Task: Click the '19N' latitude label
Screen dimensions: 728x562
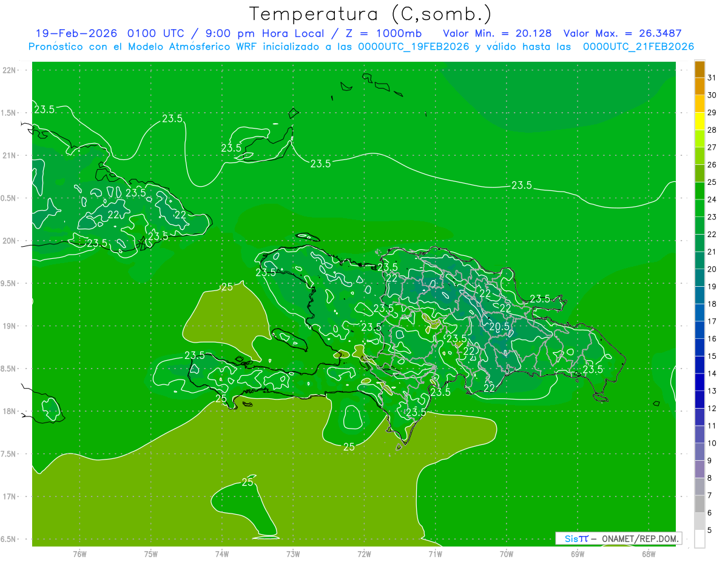Action: pyautogui.click(x=8, y=326)
